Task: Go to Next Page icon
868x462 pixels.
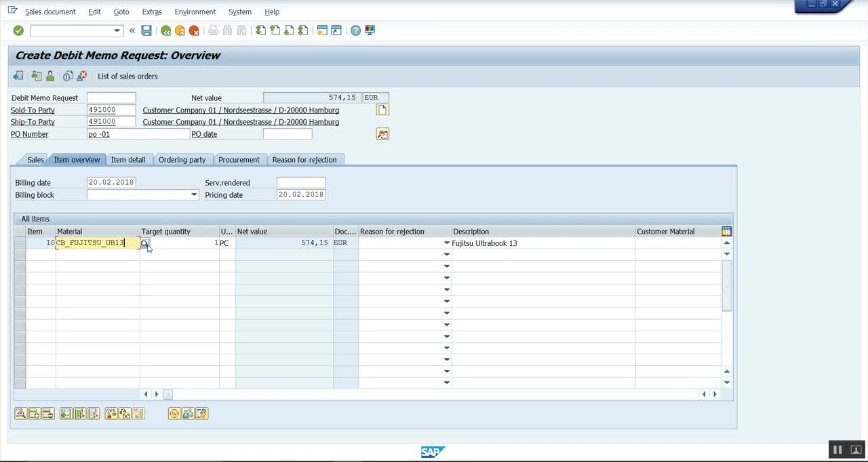Action: (x=289, y=30)
